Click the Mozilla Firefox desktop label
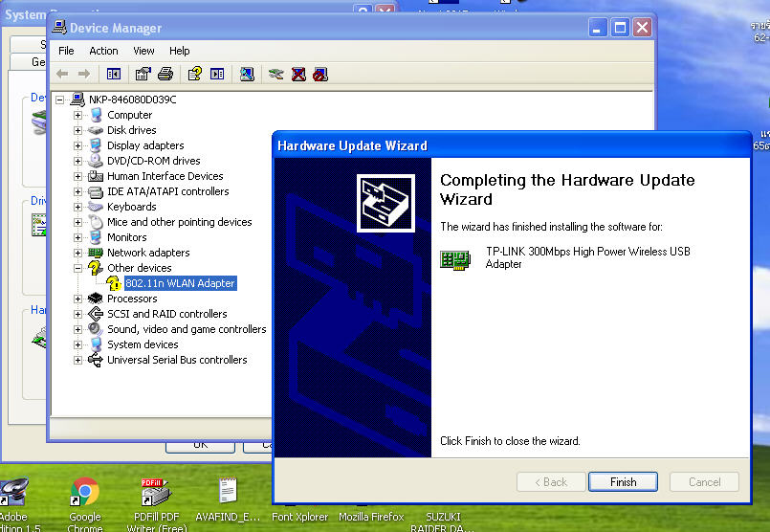Screen dimensions: 770x532 (371, 517)
